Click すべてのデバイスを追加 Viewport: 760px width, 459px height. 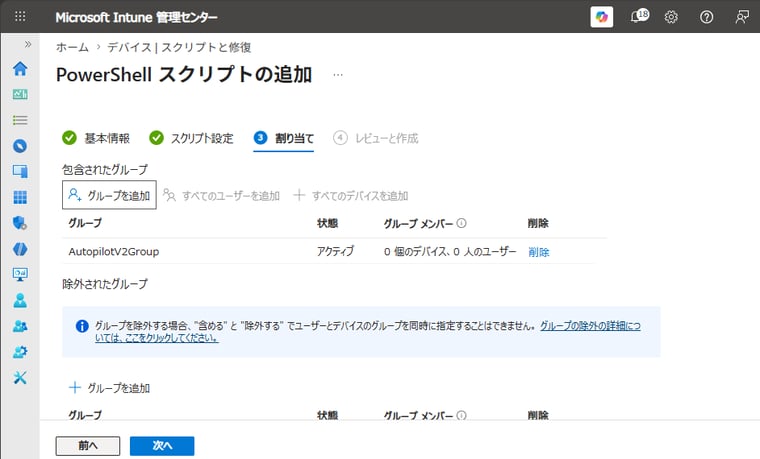pos(351,195)
